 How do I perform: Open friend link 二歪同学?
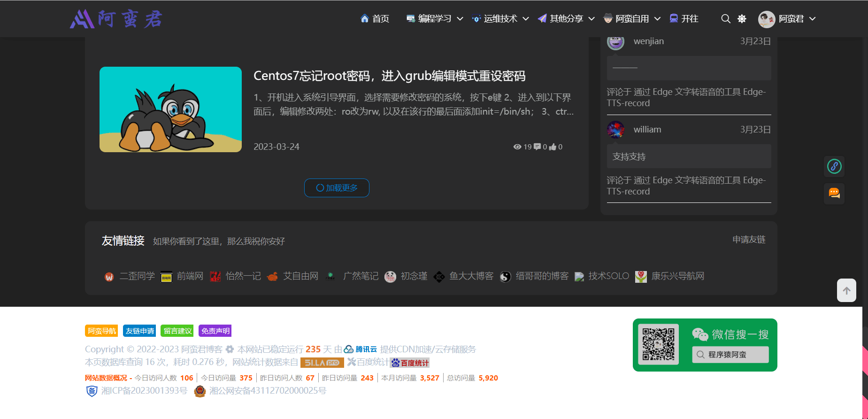click(x=137, y=276)
